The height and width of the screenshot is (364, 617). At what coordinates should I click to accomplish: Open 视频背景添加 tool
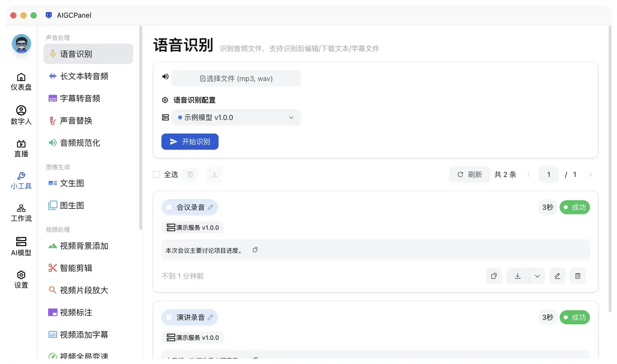(x=88, y=246)
